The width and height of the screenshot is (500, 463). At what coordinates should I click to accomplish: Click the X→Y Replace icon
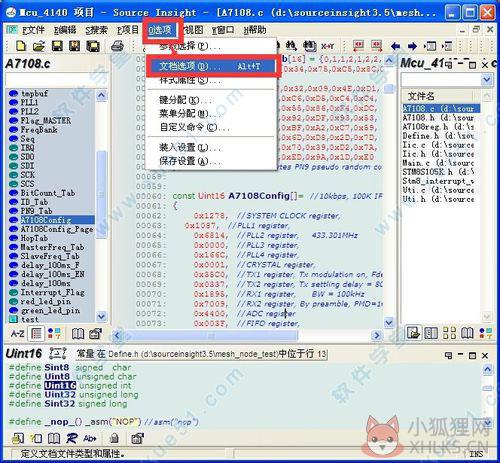click(327, 46)
